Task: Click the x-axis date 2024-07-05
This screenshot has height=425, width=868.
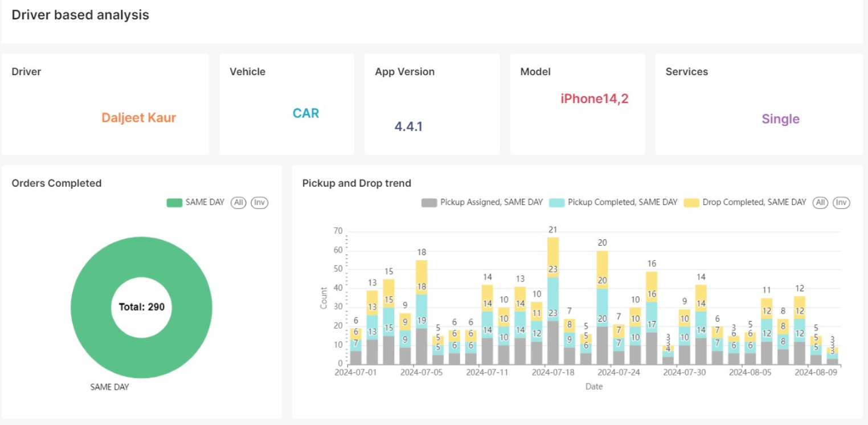Action: 421,372
